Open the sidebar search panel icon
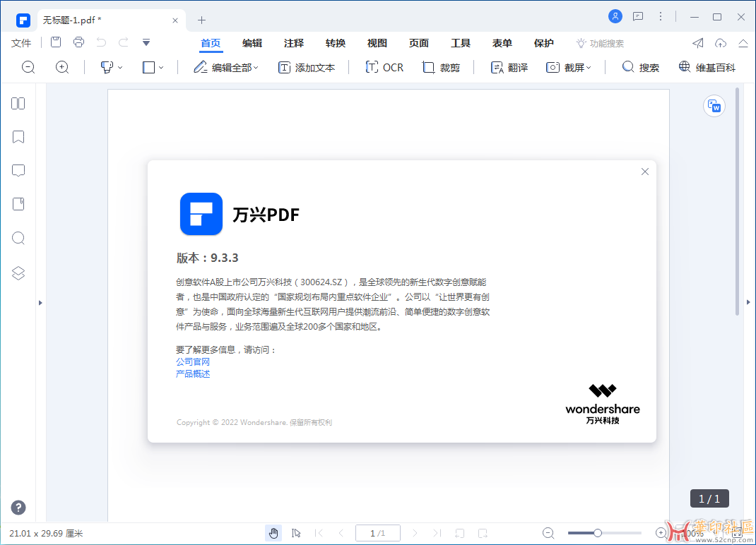The width and height of the screenshot is (756, 545). coord(18,238)
